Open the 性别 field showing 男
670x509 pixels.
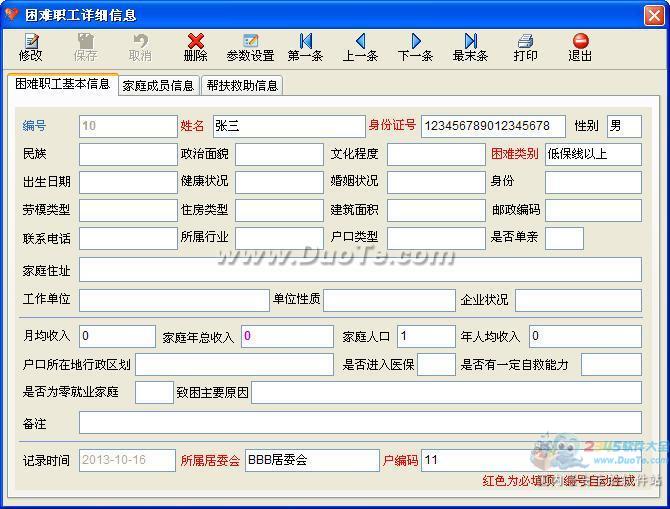(x=624, y=126)
